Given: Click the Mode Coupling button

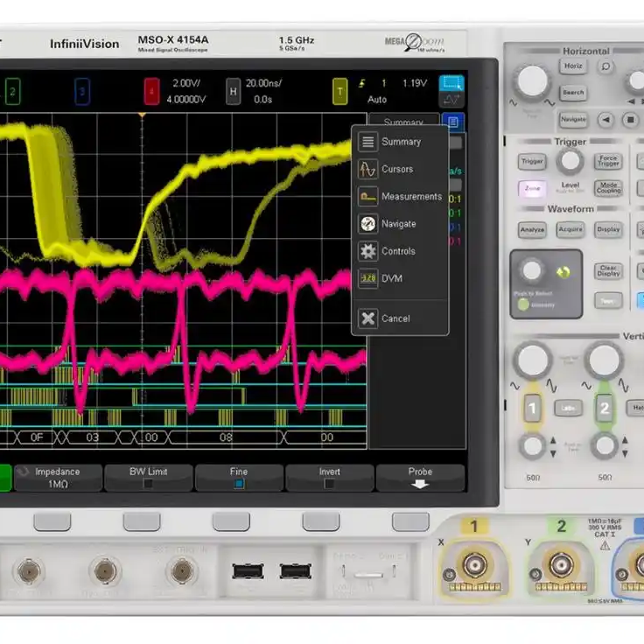Looking at the screenshot, I should click(x=608, y=188).
